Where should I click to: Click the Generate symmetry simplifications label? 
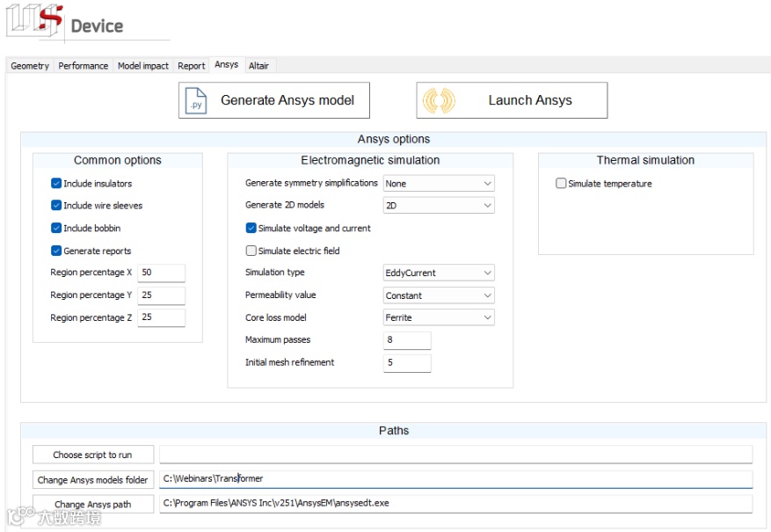[311, 183]
